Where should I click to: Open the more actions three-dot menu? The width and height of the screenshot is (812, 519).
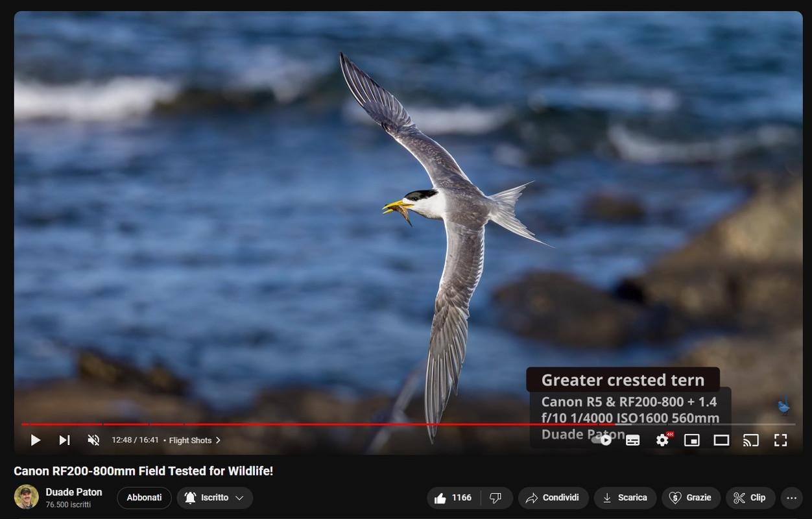791,498
